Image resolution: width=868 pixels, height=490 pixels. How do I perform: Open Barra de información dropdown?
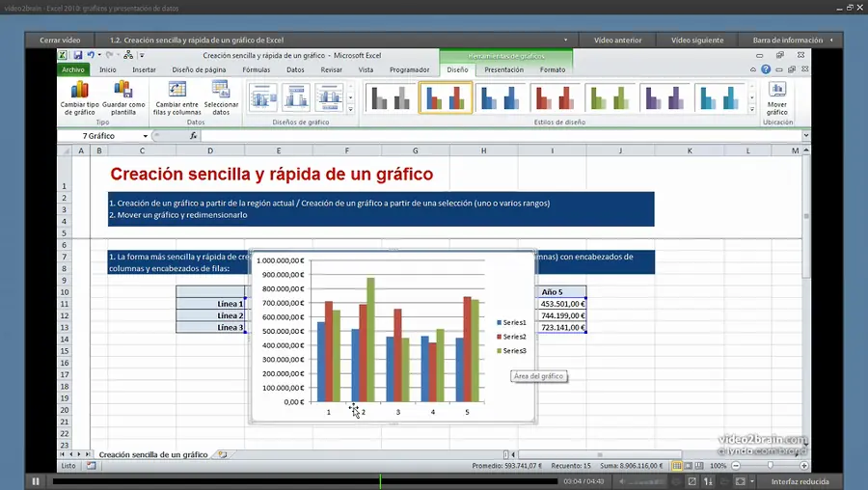[x=793, y=40]
